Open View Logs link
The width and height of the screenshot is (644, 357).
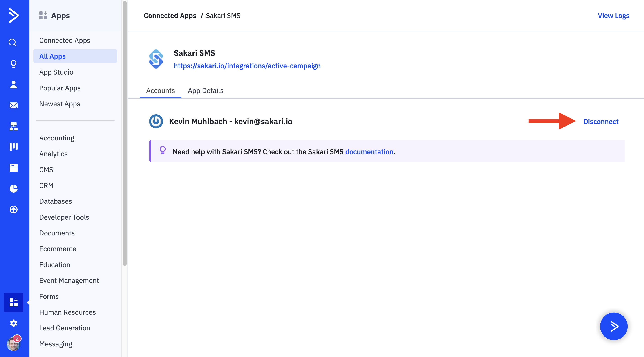point(613,16)
